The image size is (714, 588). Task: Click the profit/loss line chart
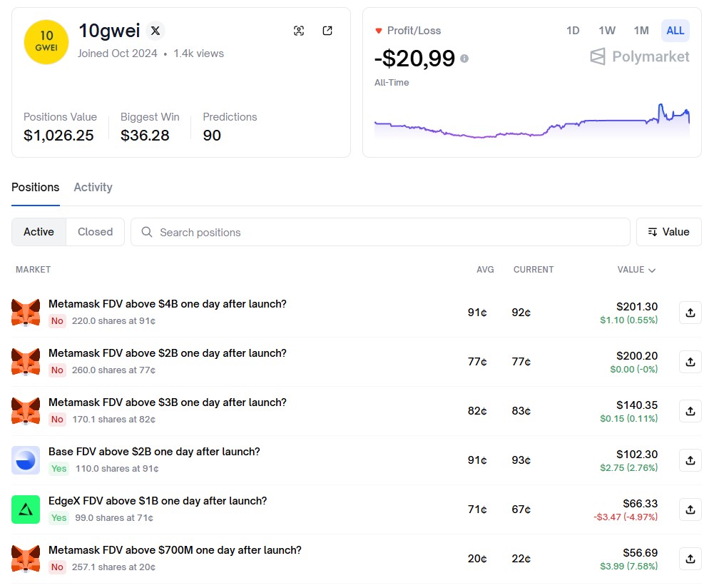532,121
